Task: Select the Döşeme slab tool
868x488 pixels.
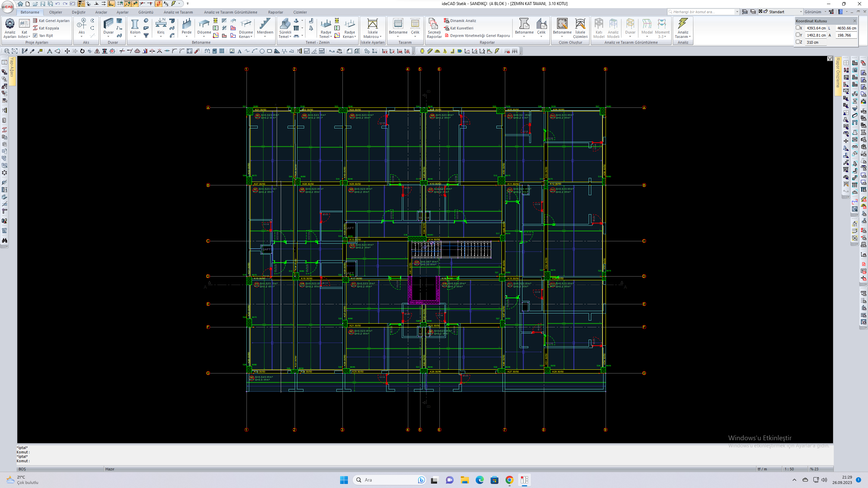Action: [x=204, y=27]
